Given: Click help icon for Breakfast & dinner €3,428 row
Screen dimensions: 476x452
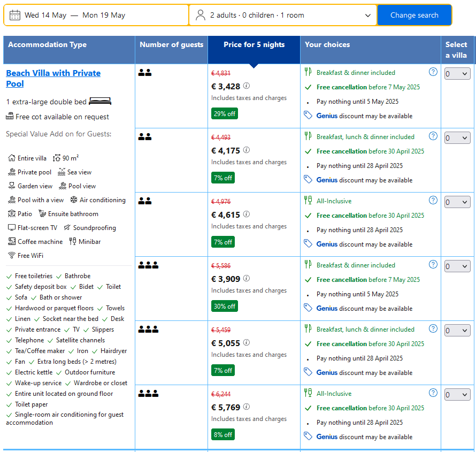Looking at the screenshot, I should pos(433,72).
